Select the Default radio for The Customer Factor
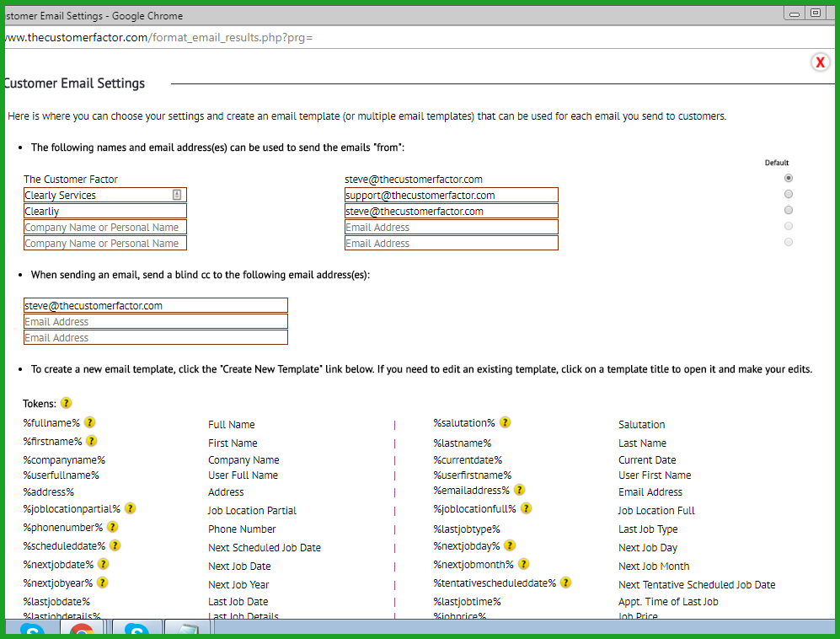Image resolution: width=840 pixels, height=639 pixels. click(788, 178)
